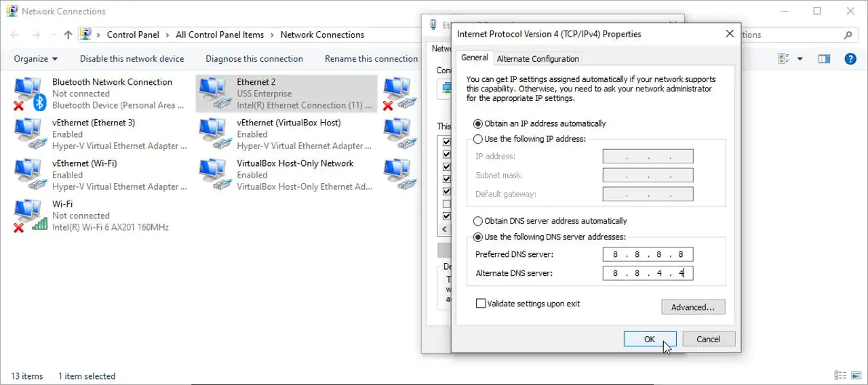Expand the change view options dropdown arrow
This screenshot has width=868, height=385.
pos(800,59)
